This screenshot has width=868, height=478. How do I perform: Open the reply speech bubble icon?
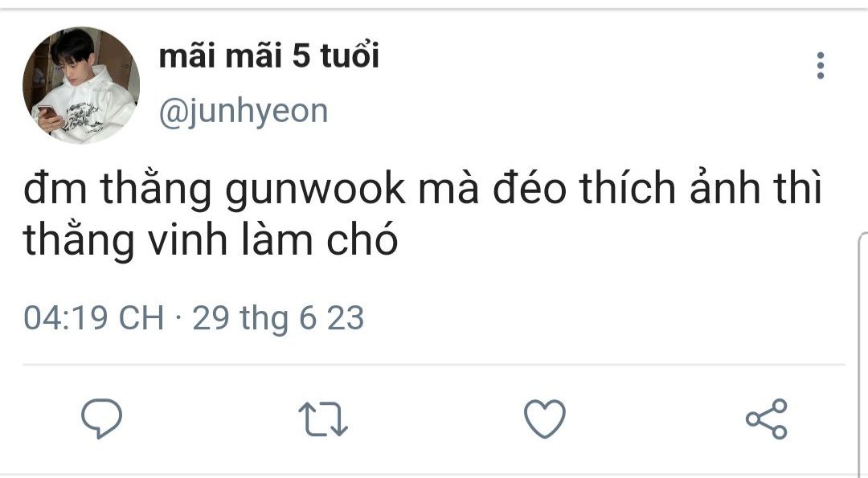click(102, 419)
